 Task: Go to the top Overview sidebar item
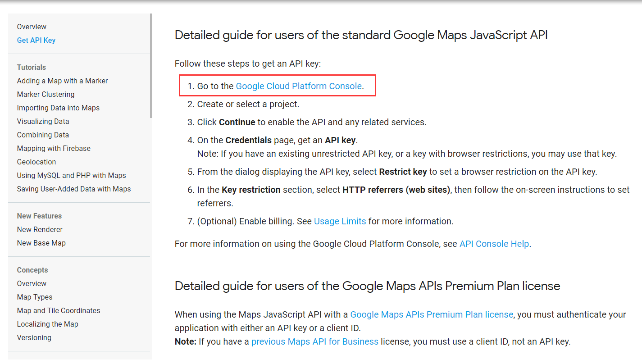pyautogui.click(x=32, y=27)
